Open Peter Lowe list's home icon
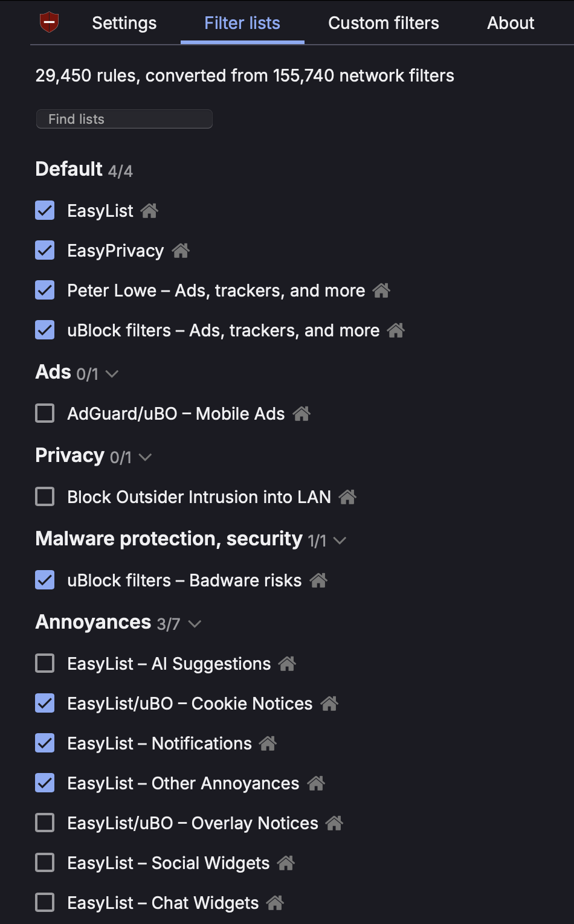Screen dimensions: 574x924 pyautogui.click(x=381, y=290)
